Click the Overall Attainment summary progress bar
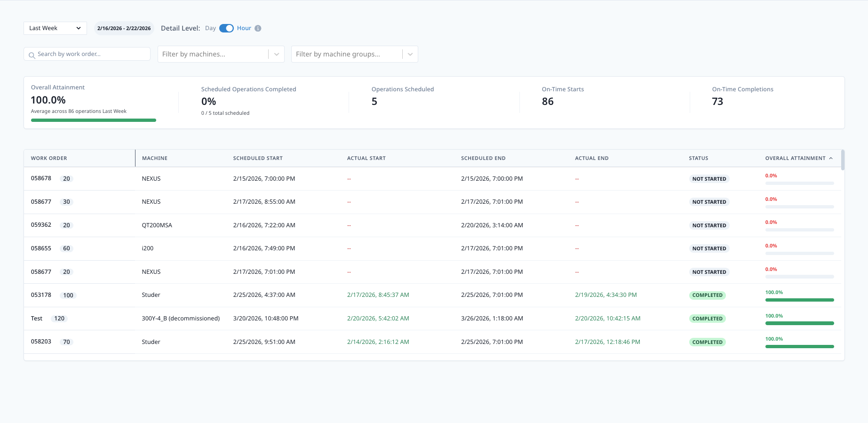 pos(94,120)
